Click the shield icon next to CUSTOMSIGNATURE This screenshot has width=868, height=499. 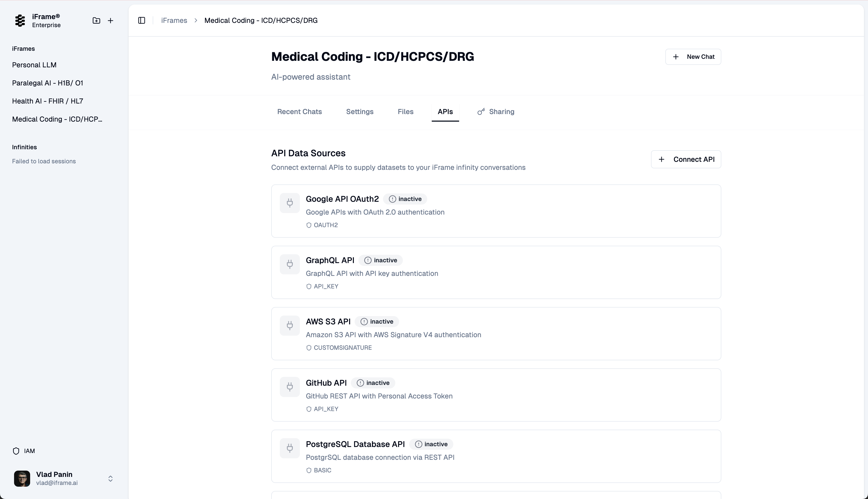[x=309, y=348]
